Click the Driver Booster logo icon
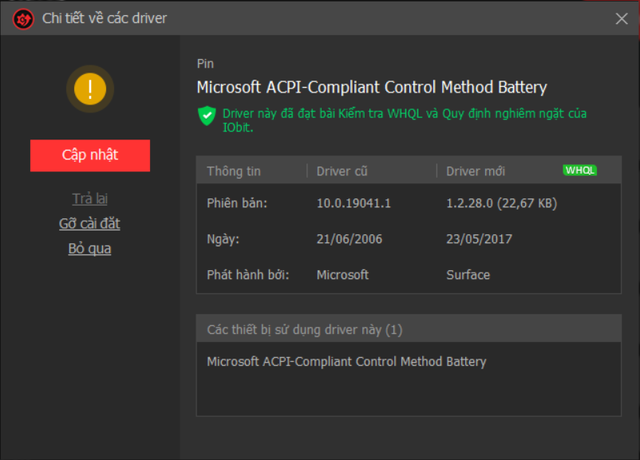Screen dimensions: 640x460 tap(18, 18)
